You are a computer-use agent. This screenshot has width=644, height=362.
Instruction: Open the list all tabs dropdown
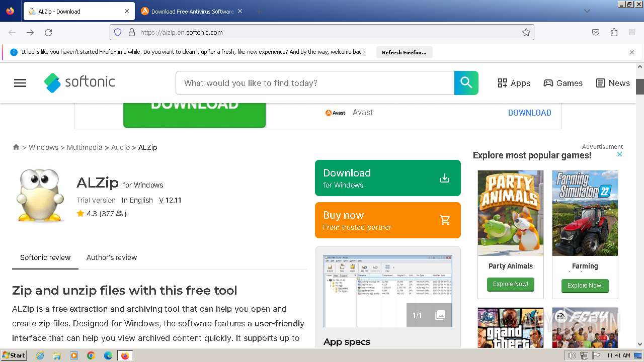coord(587,11)
